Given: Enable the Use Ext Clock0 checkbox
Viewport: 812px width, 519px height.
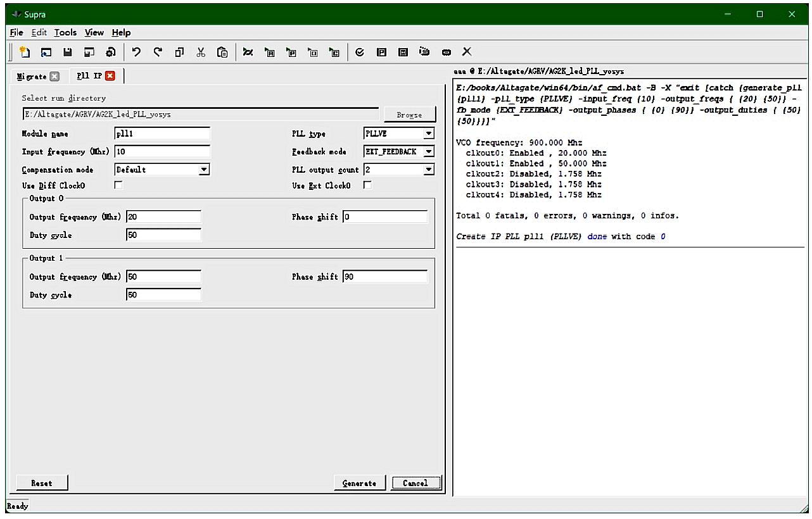Looking at the screenshot, I should tap(367, 185).
